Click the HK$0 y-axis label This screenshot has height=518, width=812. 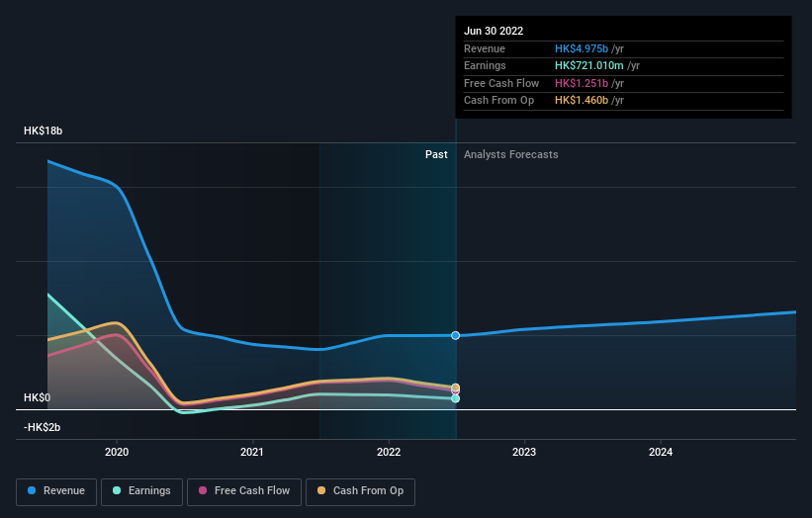pyautogui.click(x=38, y=397)
